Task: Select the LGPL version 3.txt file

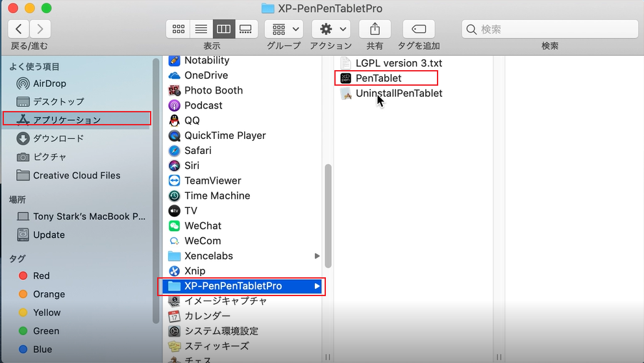Action: (x=391, y=63)
